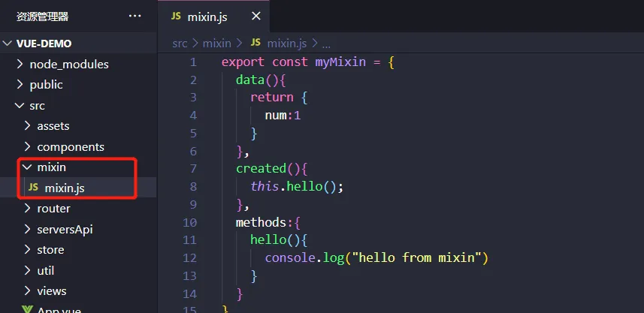
Task: Collapse the mixin folder chevron
Action: pos(27,167)
